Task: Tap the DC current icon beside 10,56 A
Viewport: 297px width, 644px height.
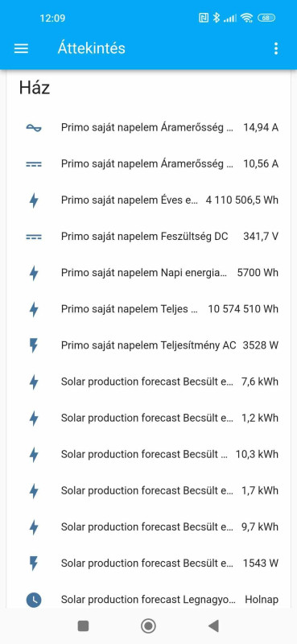Action: pos(34,164)
